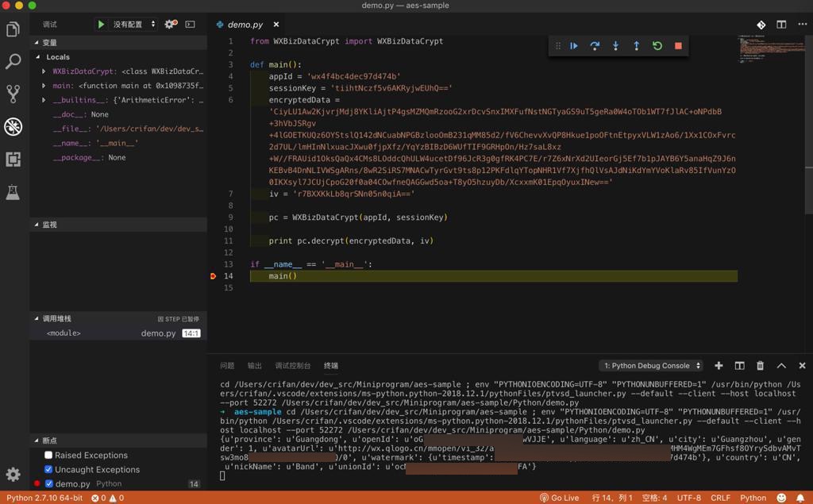Switch to the 调试控制台 panel tab
This screenshot has height=504, width=813.
click(292, 366)
